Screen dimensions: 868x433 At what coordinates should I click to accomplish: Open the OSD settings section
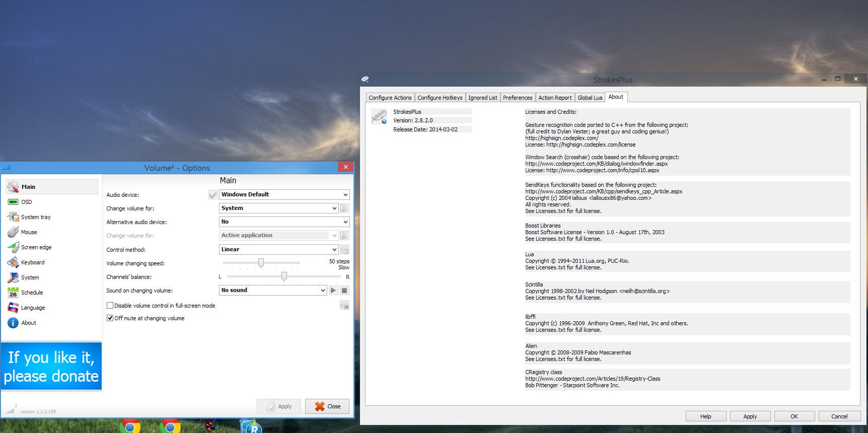point(52,202)
